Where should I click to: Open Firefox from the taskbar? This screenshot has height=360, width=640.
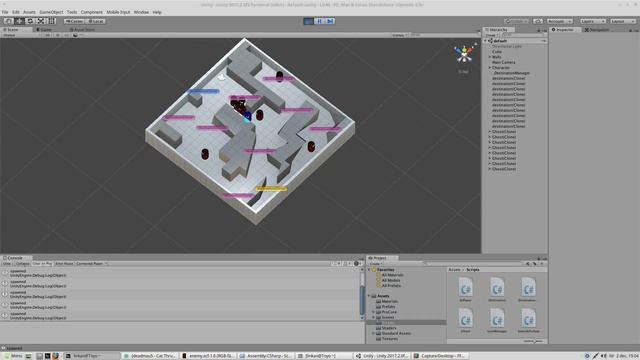55,356
